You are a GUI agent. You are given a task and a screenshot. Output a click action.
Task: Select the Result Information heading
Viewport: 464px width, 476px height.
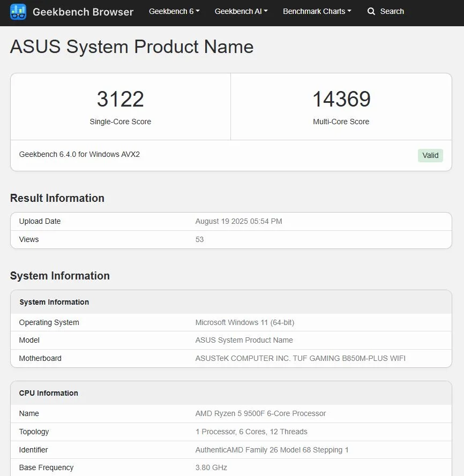tap(57, 198)
